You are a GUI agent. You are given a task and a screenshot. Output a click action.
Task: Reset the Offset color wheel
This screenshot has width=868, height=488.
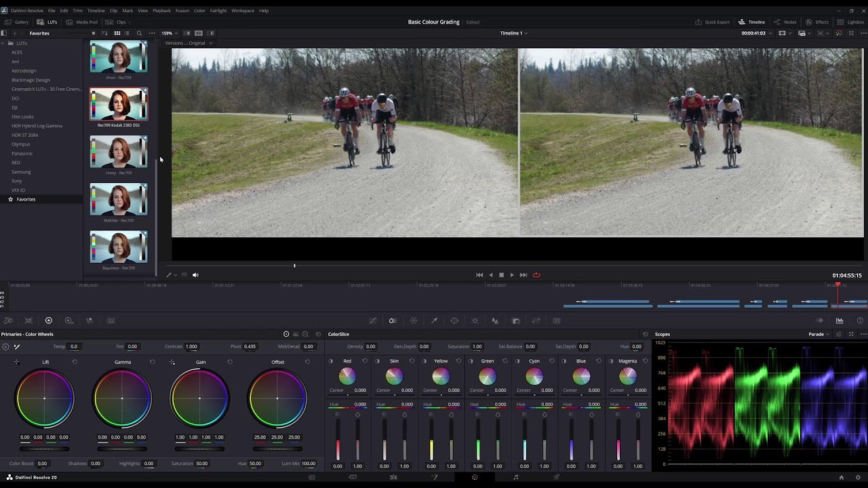[x=307, y=362]
